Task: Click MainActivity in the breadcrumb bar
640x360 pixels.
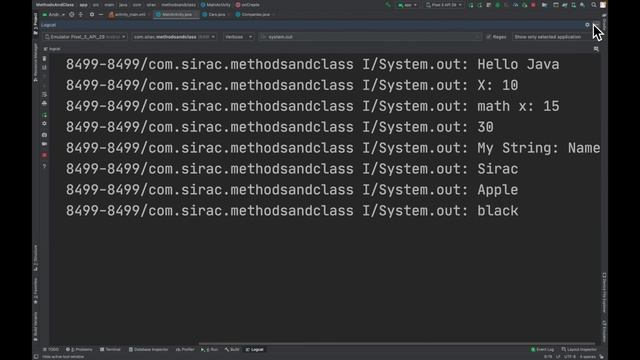Action: pyautogui.click(x=216, y=5)
